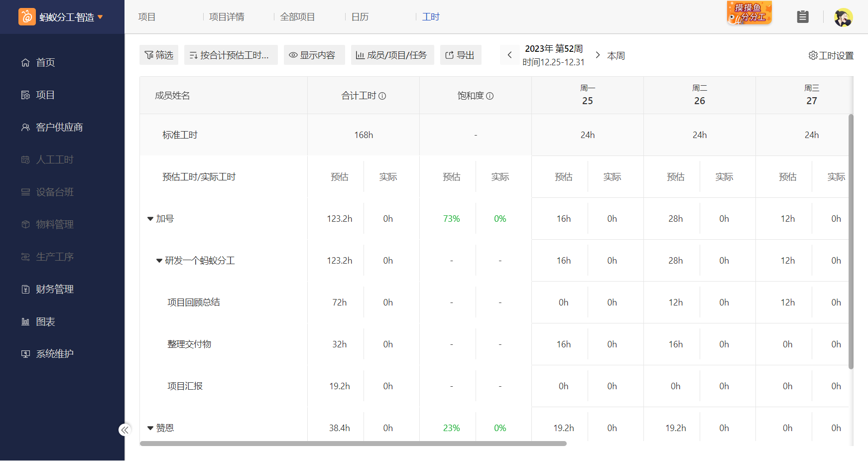Open the 按合计预估工时 sort dropdown
868x461 pixels.
click(x=231, y=55)
